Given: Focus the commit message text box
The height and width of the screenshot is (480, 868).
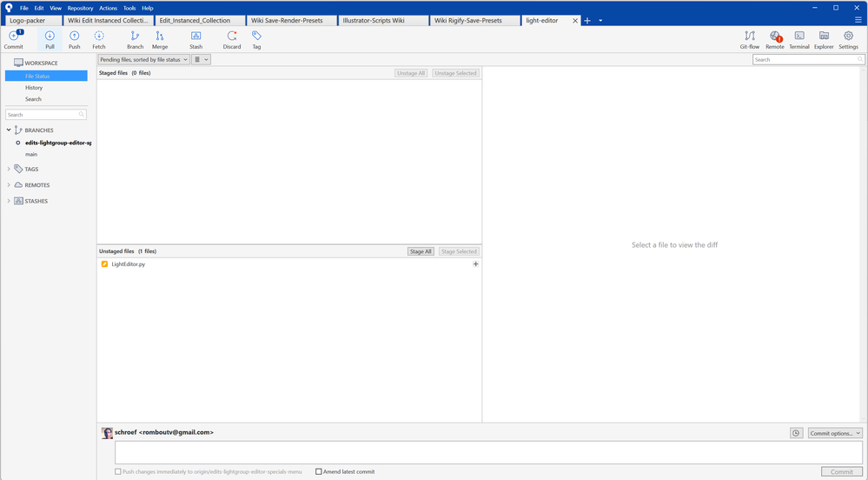Looking at the screenshot, I should [489, 452].
